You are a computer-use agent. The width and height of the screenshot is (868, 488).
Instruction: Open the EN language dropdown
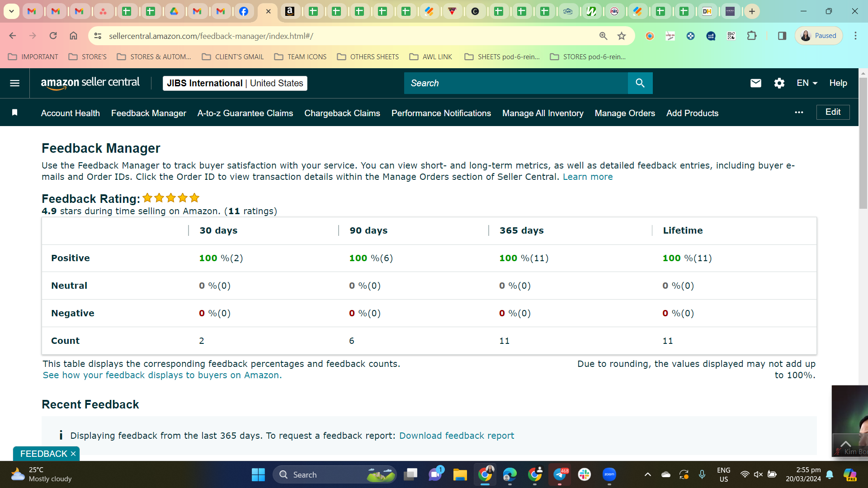(x=807, y=83)
